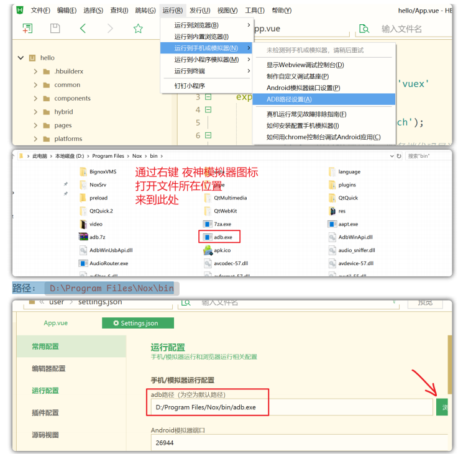Click the Nox breadcrumb in address bar
The image size is (476, 454).
pyautogui.click(x=137, y=156)
